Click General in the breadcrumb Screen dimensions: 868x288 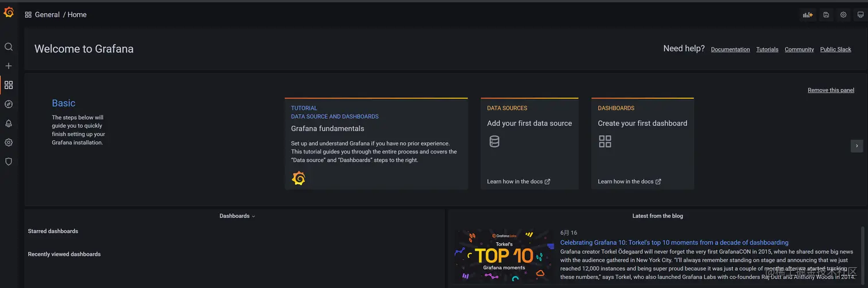click(47, 15)
